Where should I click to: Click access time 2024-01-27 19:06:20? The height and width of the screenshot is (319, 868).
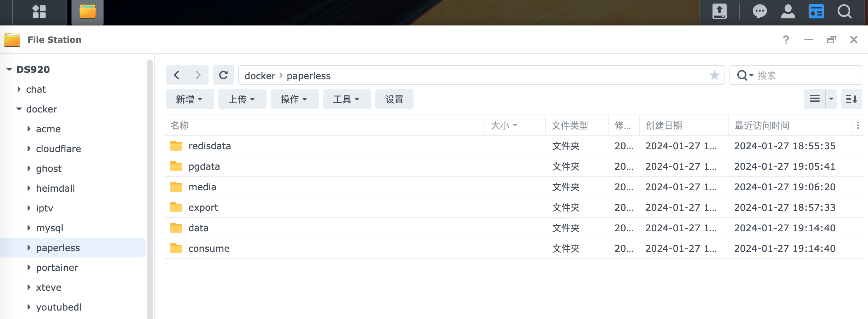[785, 187]
